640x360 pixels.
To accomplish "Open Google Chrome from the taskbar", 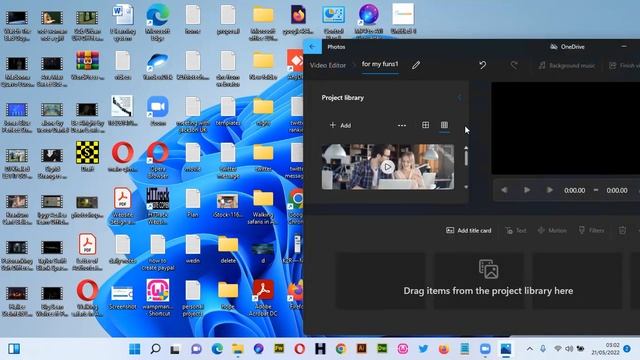I will pos(341,349).
